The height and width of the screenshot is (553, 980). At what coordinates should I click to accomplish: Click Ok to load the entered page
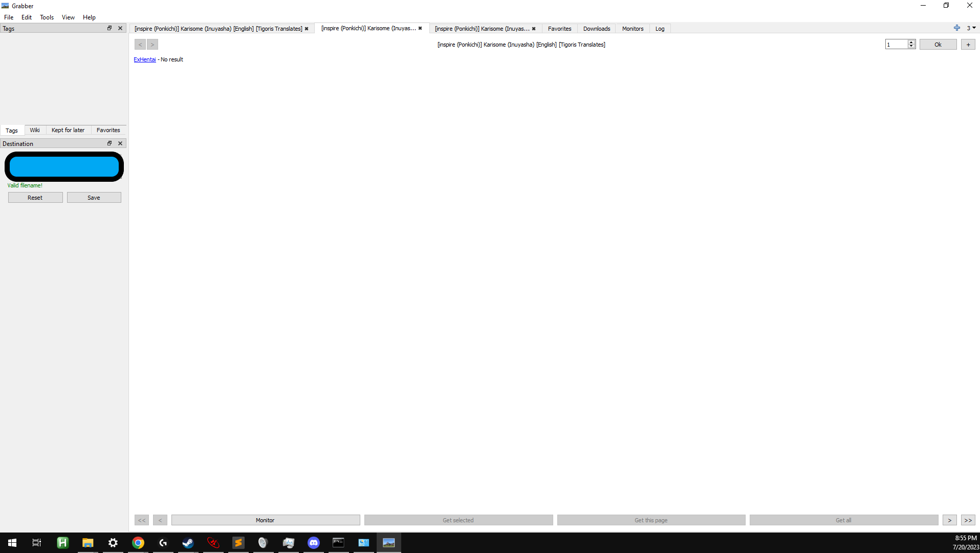pyautogui.click(x=938, y=44)
